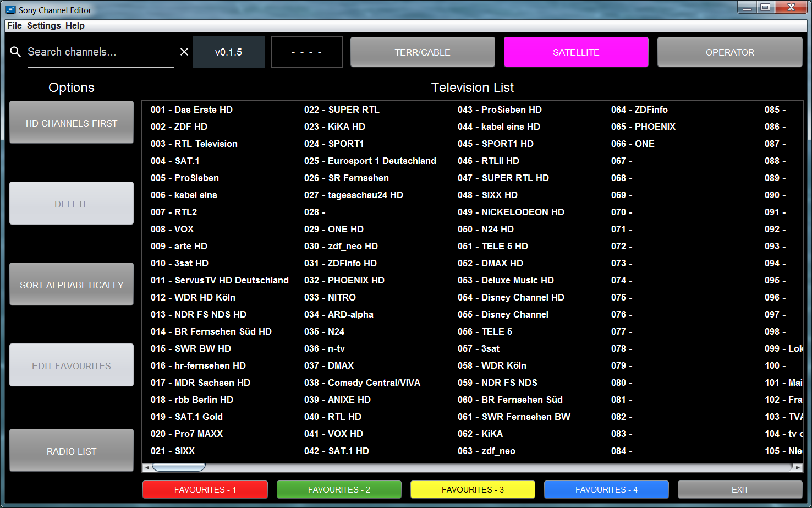This screenshot has height=508, width=812.
Task: Switch to the OPERATOR tab
Action: [730, 52]
